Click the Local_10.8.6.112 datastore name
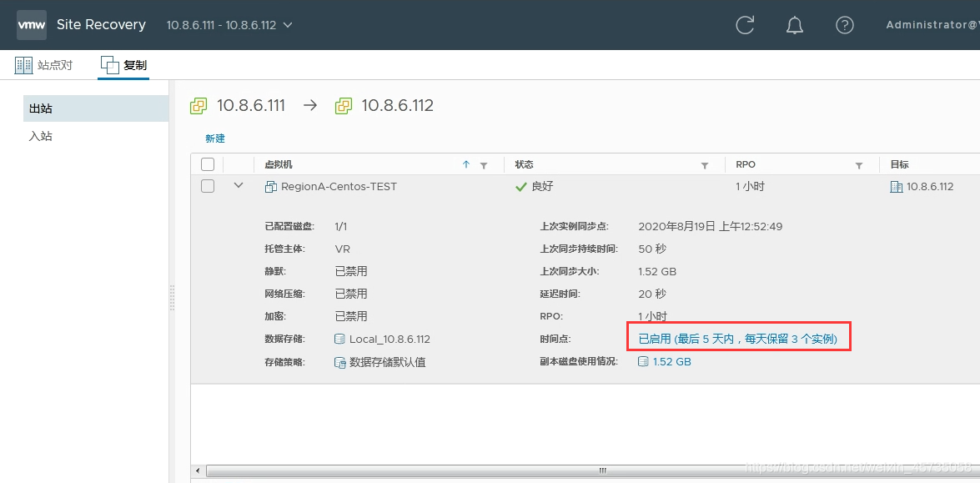Viewport: 980px width, 483px height. [389, 340]
